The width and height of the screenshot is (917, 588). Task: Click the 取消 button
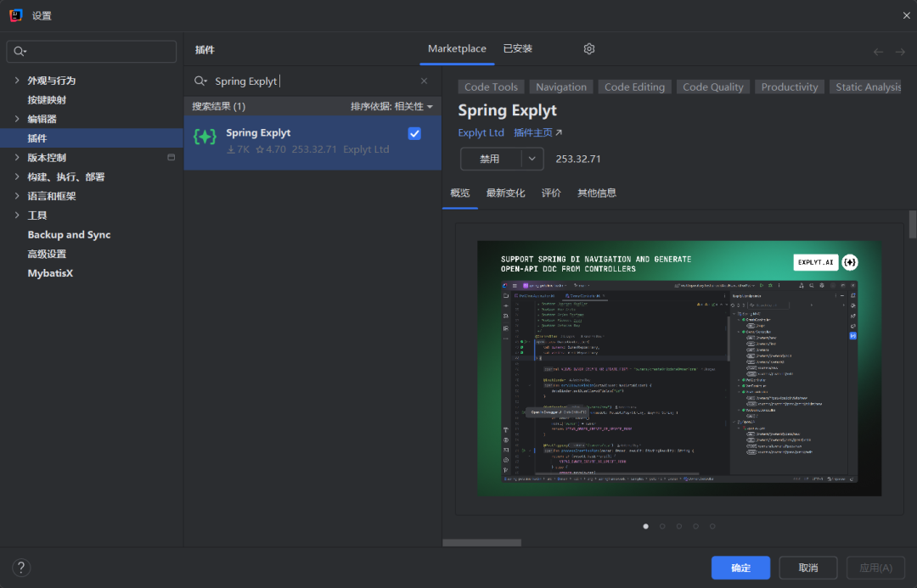coord(807,568)
